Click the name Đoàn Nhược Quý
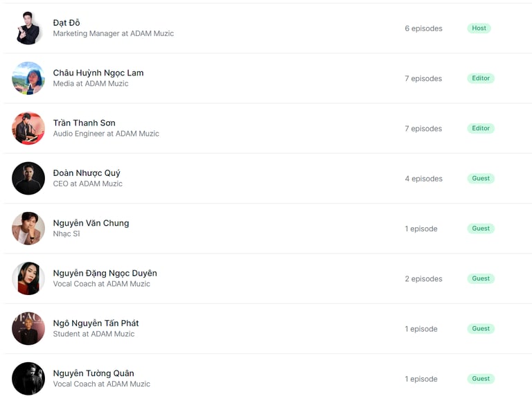This screenshot has width=532, height=401. (x=87, y=173)
